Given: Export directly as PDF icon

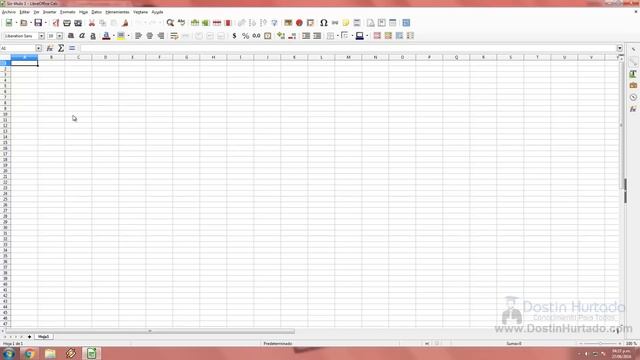Looking at the screenshot, I should click(x=56, y=23).
